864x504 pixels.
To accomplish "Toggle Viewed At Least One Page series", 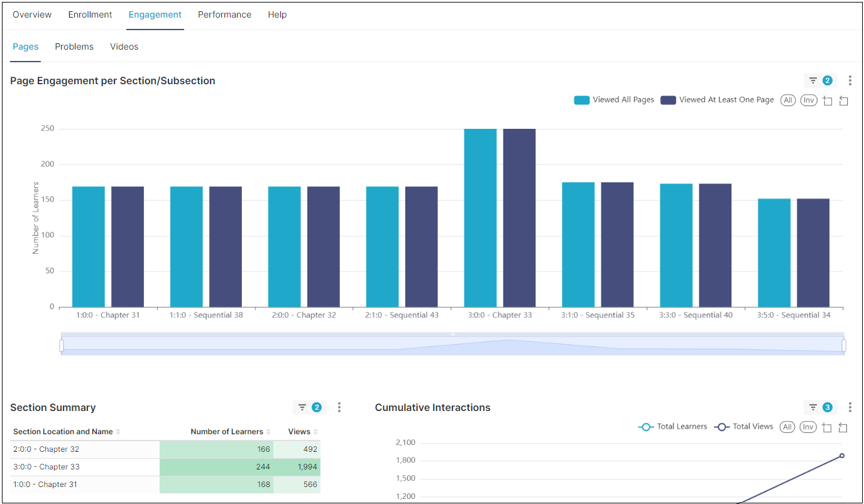I will 718,100.
